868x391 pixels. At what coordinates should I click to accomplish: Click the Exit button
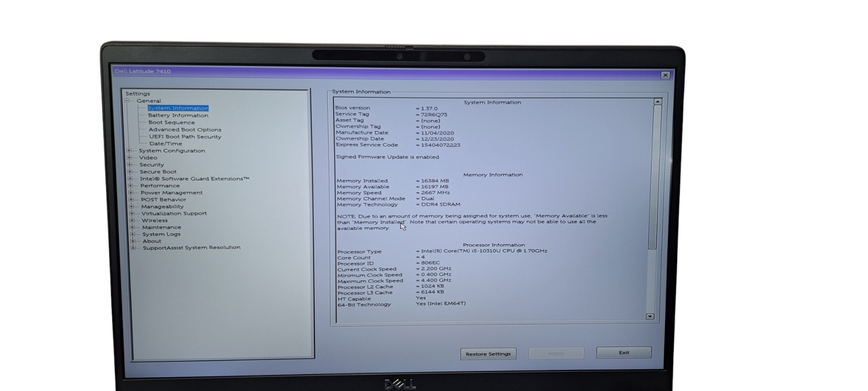point(623,352)
